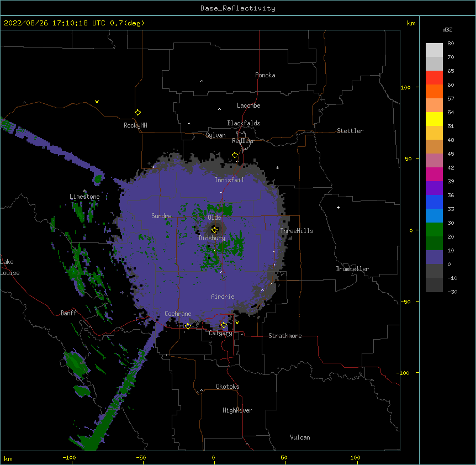The height and width of the screenshot is (465, 476).
Task: Click the 42 dBZ magenta legend swatch
Action: pyautogui.click(x=434, y=174)
